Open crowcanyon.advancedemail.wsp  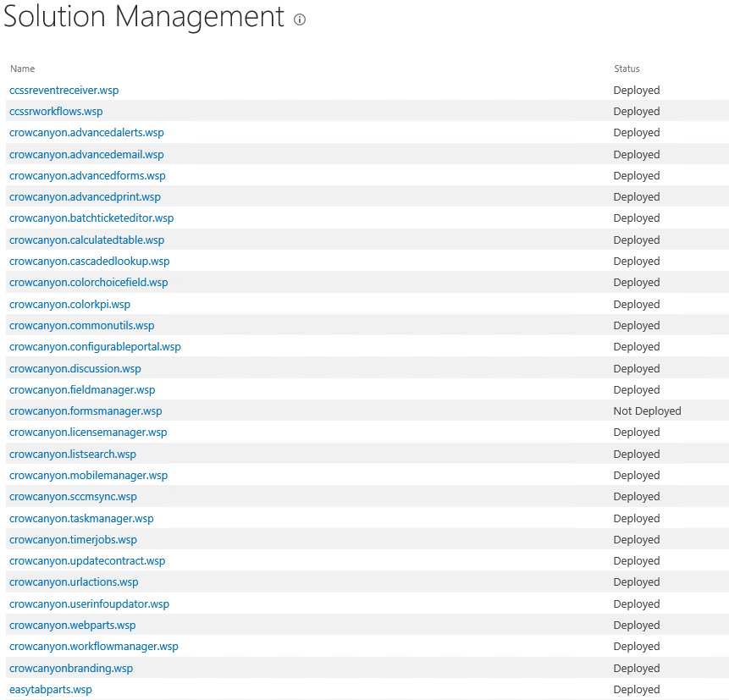pos(86,154)
